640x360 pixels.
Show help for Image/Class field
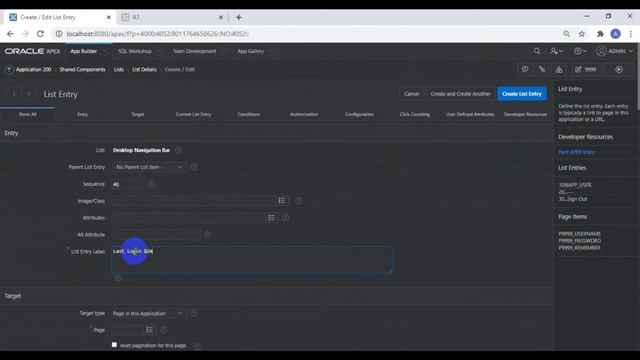(298, 201)
